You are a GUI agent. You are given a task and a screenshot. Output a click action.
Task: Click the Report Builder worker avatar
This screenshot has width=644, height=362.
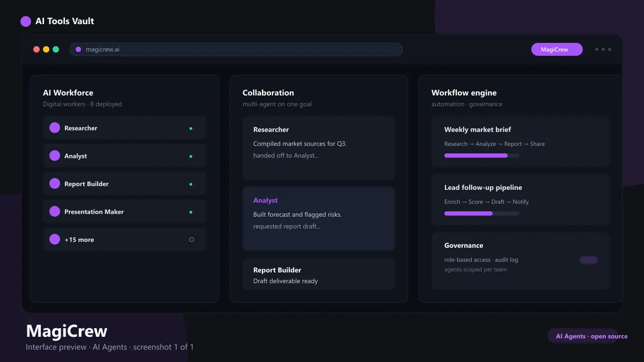[55, 183]
